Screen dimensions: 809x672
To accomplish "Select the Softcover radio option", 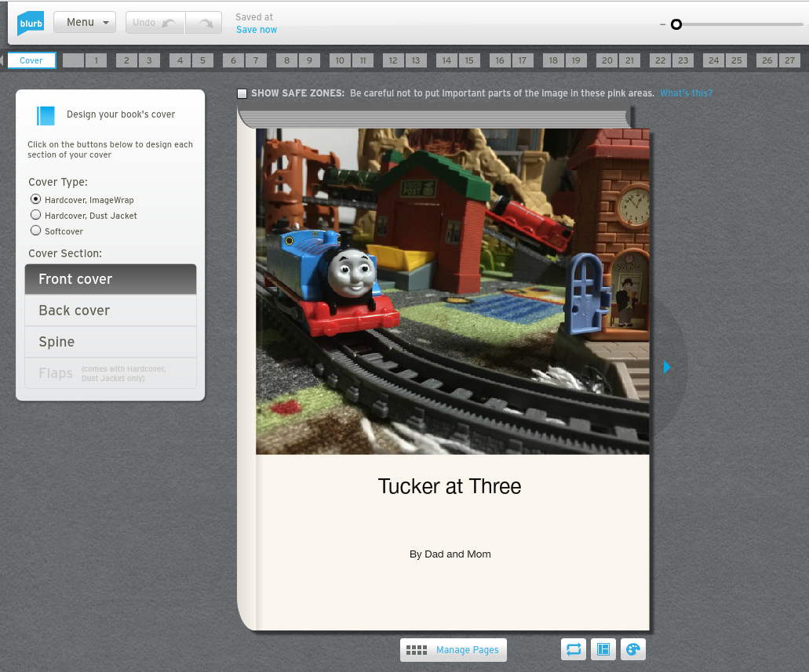I will point(35,231).
